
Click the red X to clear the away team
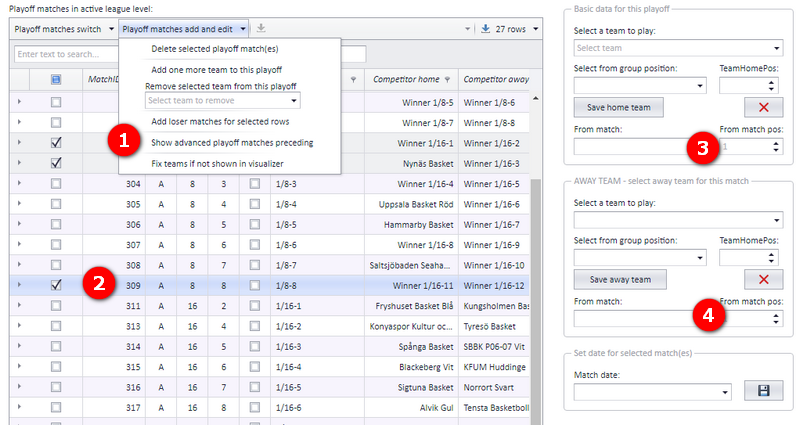pos(763,279)
